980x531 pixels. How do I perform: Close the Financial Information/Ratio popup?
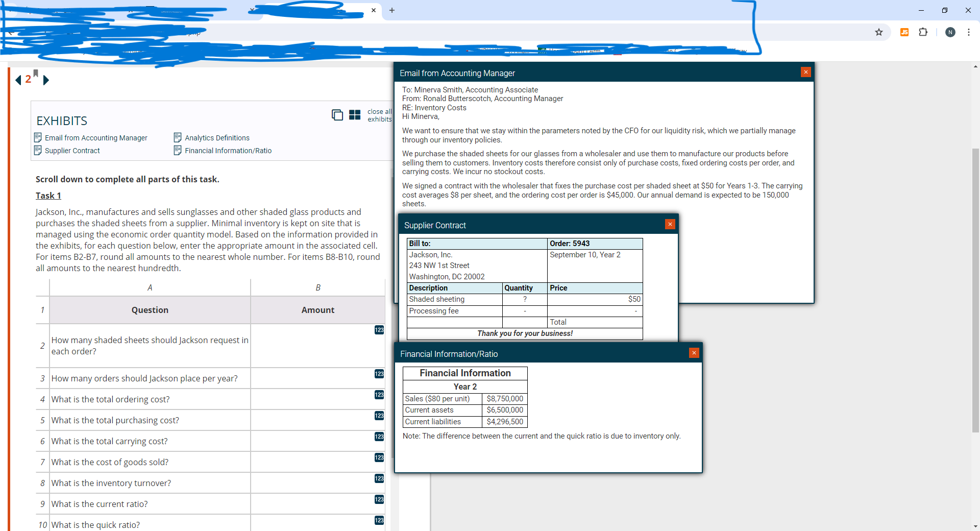(x=694, y=353)
